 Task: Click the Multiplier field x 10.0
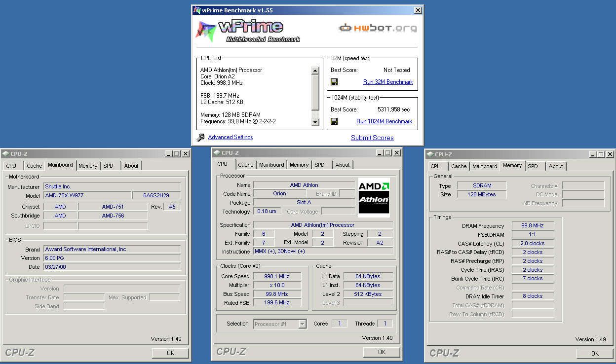click(277, 285)
